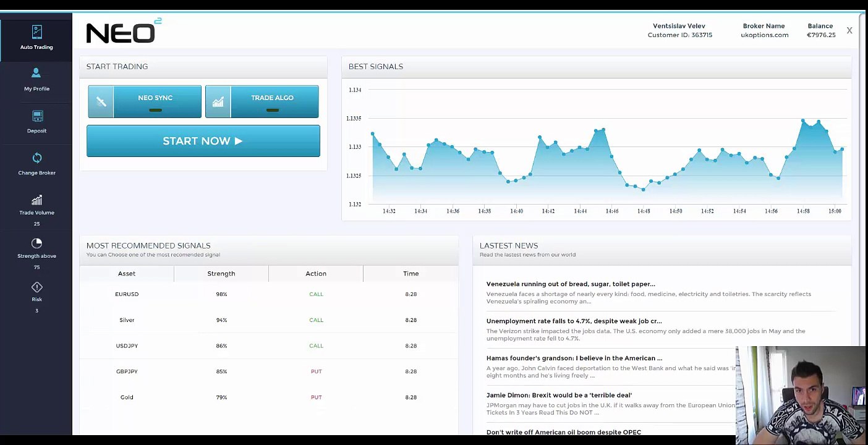Click the 14:40 label on the chart axis
This screenshot has width=868, height=445.
516,211
